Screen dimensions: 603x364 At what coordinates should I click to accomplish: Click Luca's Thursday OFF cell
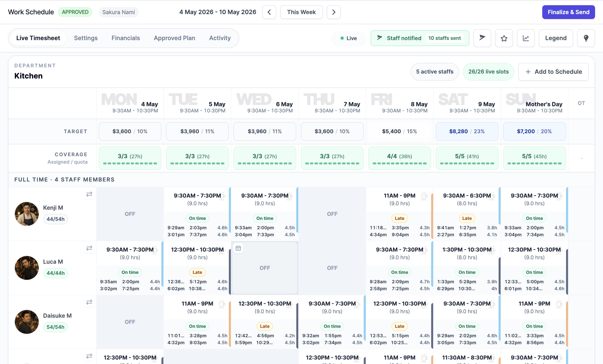pyautogui.click(x=332, y=268)
